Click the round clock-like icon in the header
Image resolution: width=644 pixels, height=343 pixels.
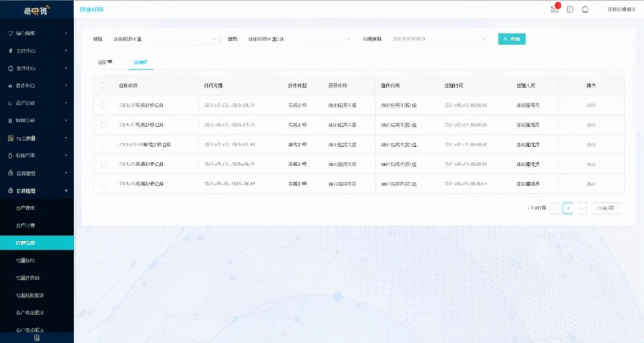tap(570, 9)
